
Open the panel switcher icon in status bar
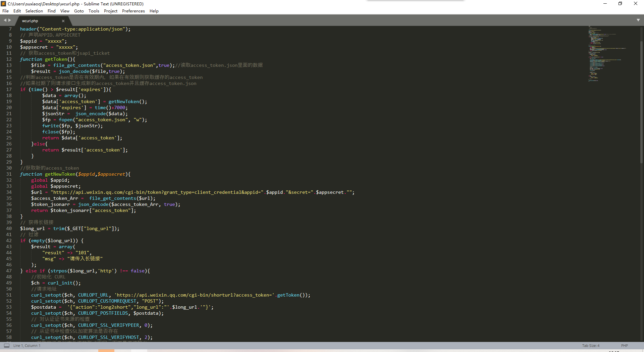point(7,345)
